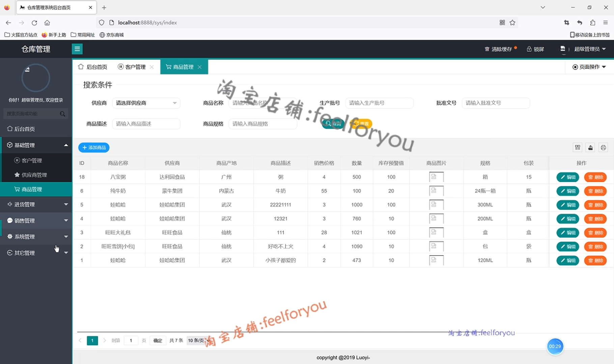Open the 旺旺大礼包 product image thumbnail
The width and height of the screenshot is (614, 364).
point(436,233)
